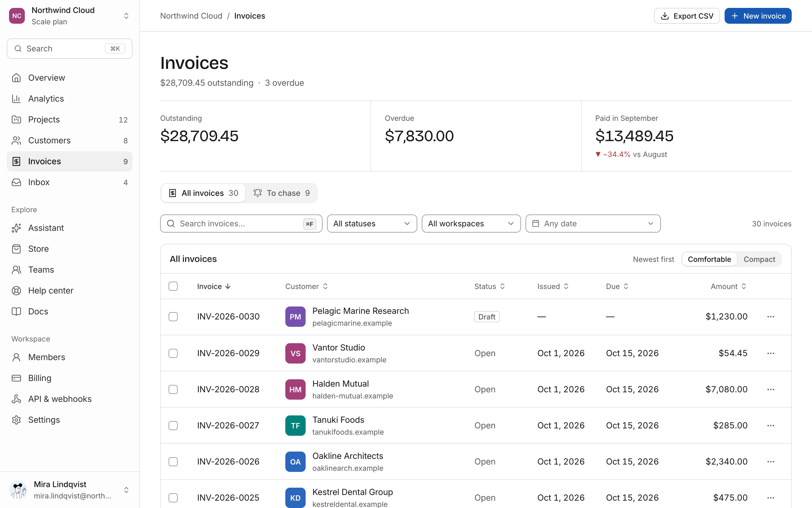Open Help center in the sidebar
812x508 pixels.
coord(69,290)
